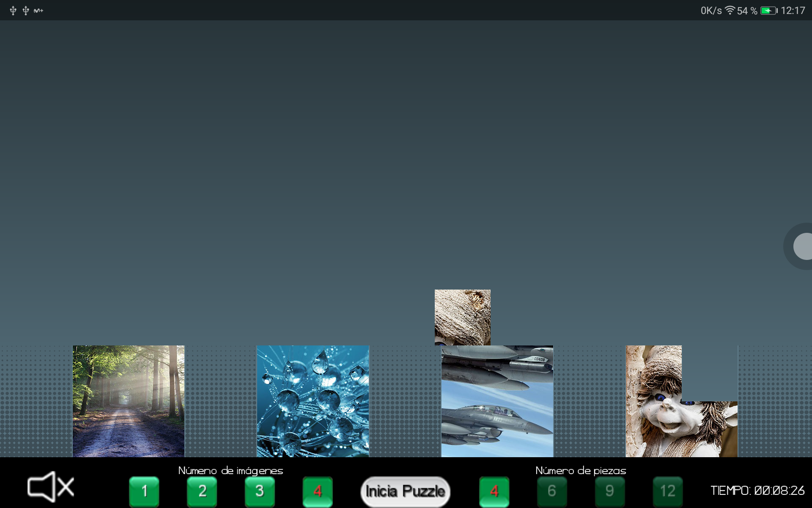Pick the loose puzzle piece above the jets

click(x=463, y=317)
